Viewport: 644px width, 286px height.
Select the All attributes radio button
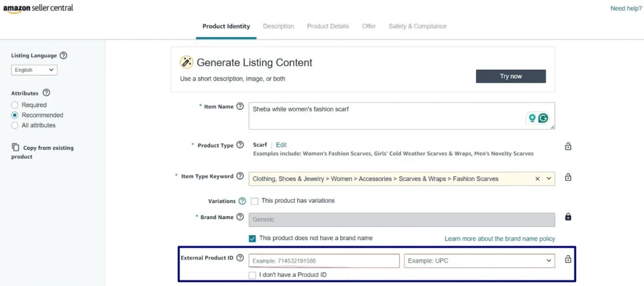click(15, 125)
